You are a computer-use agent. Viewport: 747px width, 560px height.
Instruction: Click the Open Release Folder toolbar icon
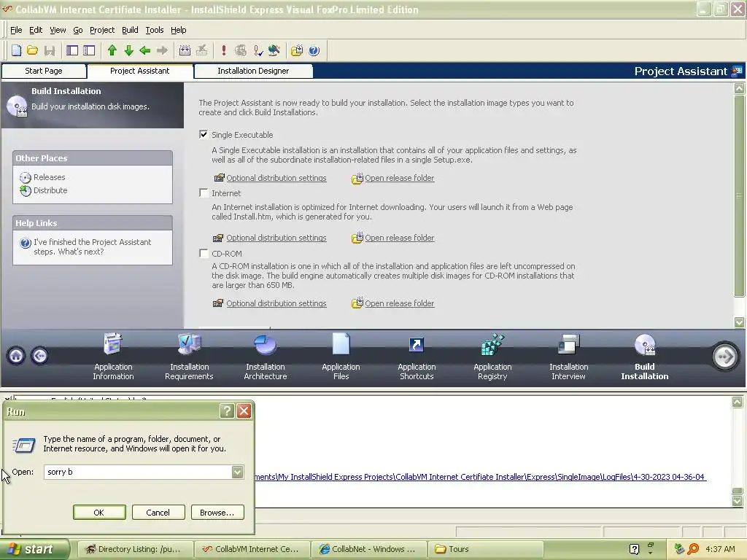(x=297, y=50)
